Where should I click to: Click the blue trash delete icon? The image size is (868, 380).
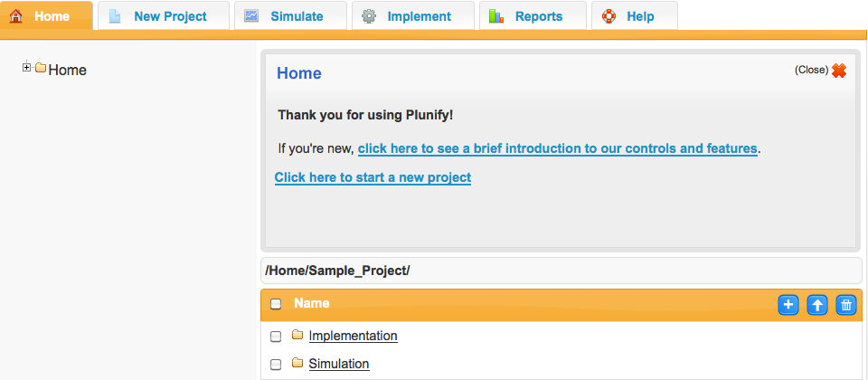(846, 305)
